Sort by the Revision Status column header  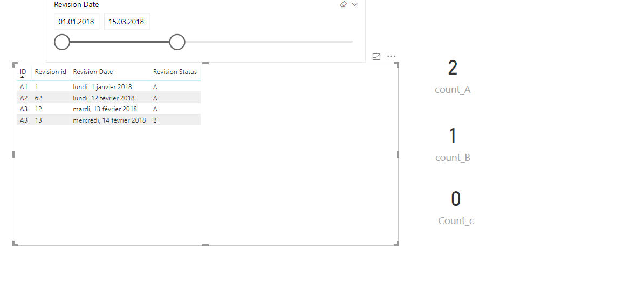[x=175, y=71]
